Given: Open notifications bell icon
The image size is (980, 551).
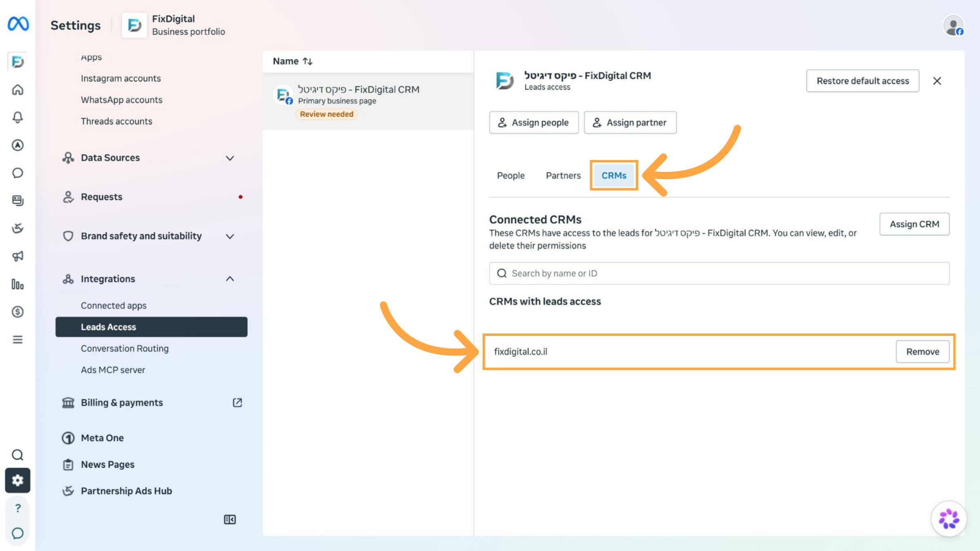Looking at the screenshot, I should click(18, 118).
